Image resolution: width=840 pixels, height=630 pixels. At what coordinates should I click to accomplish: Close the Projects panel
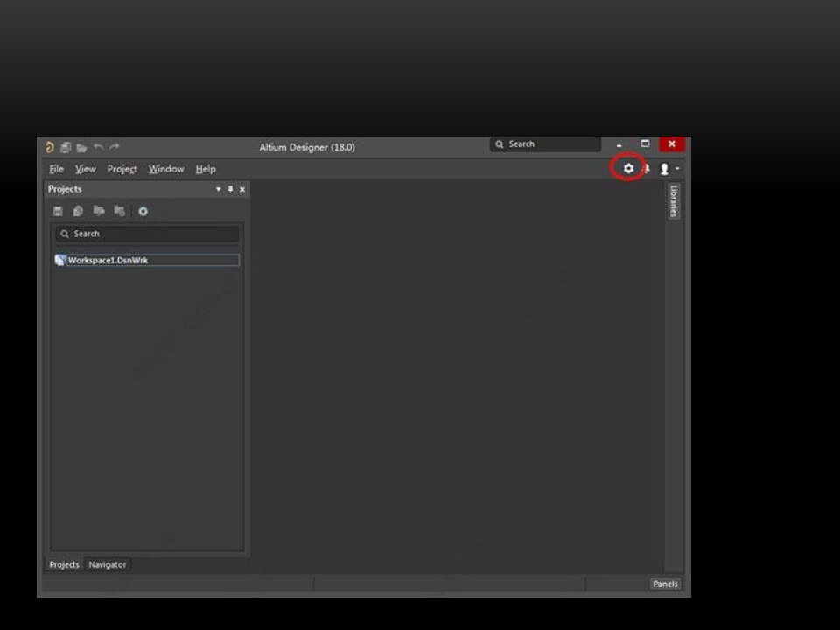(x=242, y=189)
